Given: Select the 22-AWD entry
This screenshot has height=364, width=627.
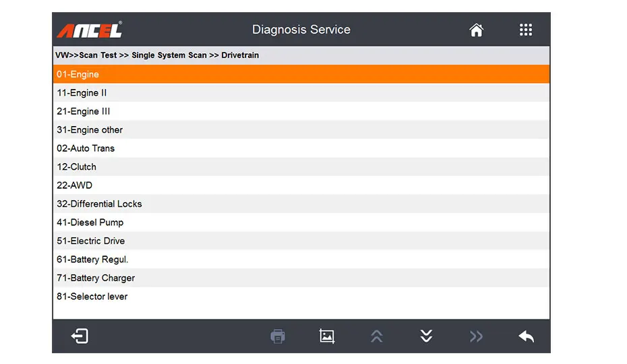Looking at the screenshot, I should pos(301,185).
